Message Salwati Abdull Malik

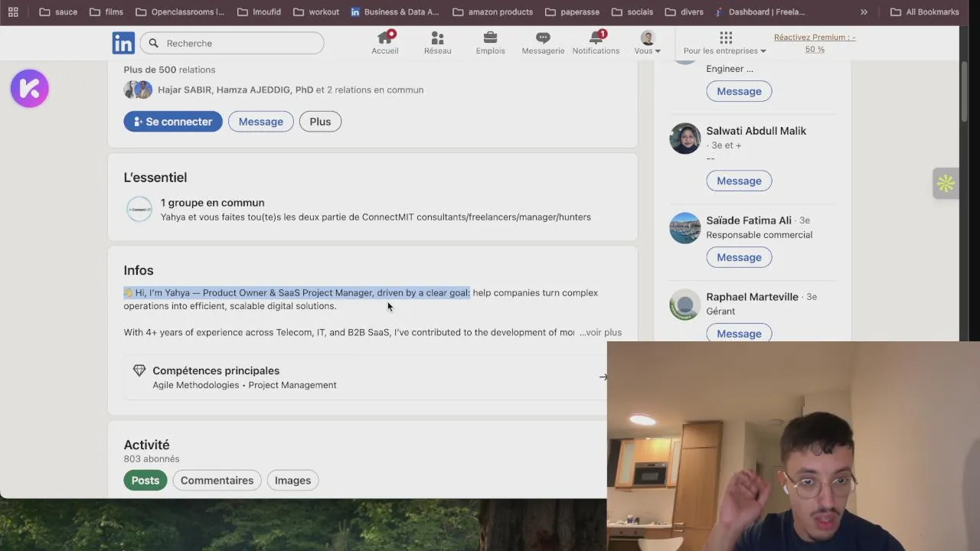pos(739,181)
